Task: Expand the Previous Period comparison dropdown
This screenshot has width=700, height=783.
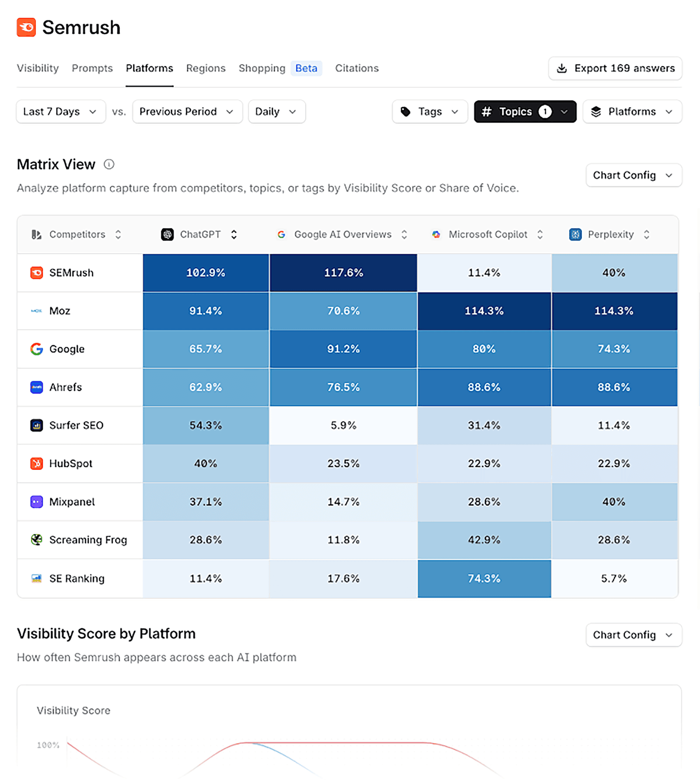Action: 187,112
